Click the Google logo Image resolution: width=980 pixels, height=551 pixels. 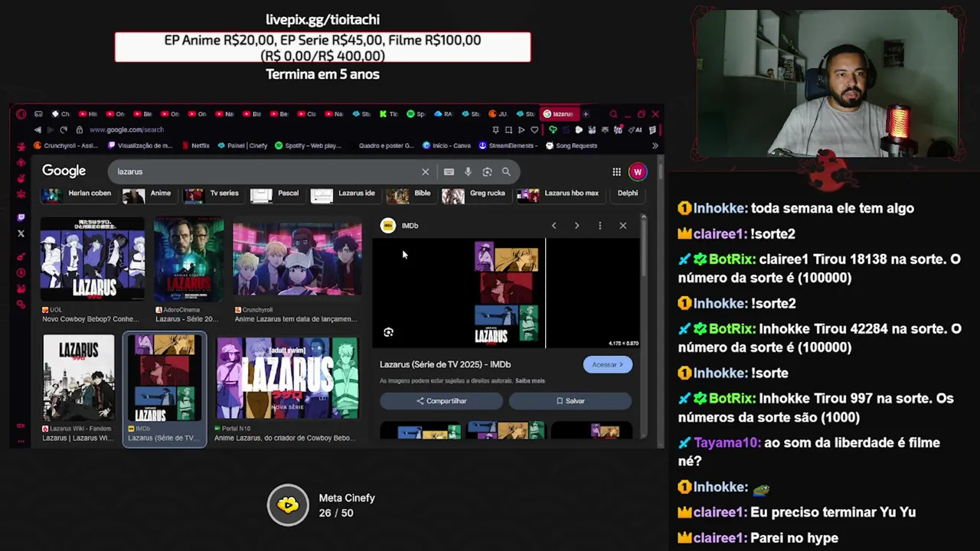tap(64, 171)
